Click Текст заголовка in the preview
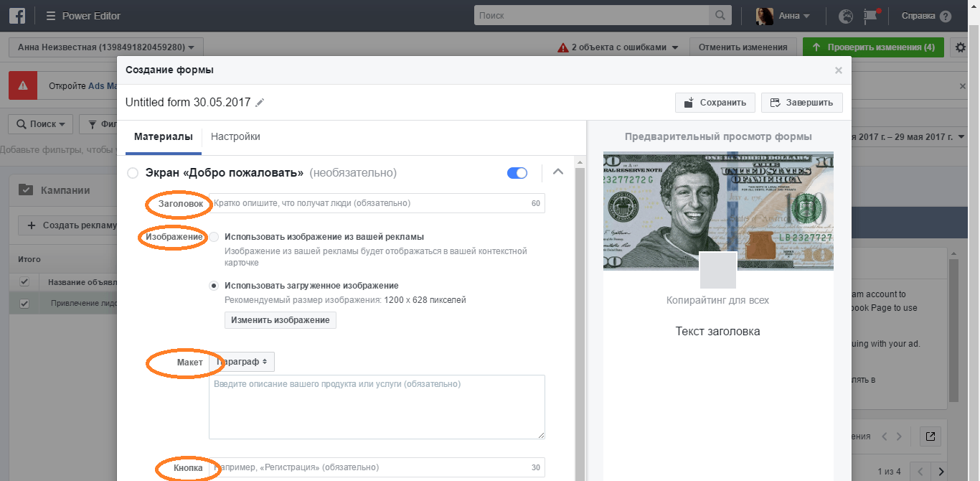The width and height of the screenshot is (980, 481). [x=717, y=331]
